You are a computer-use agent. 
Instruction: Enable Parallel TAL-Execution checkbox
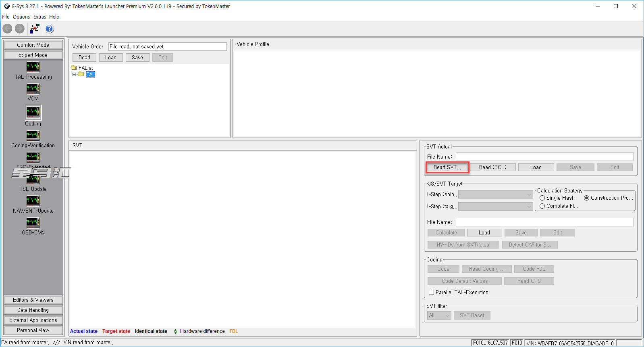[432, 293]
